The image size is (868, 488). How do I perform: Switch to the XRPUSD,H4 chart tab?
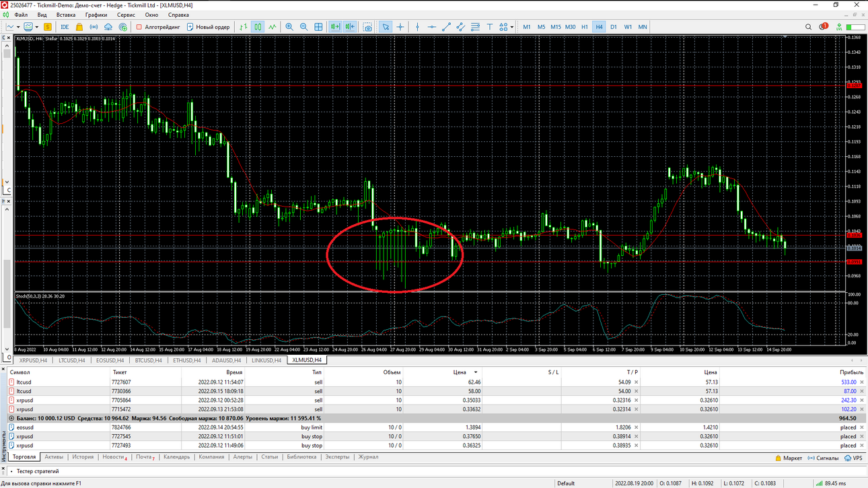coord(33,360)
